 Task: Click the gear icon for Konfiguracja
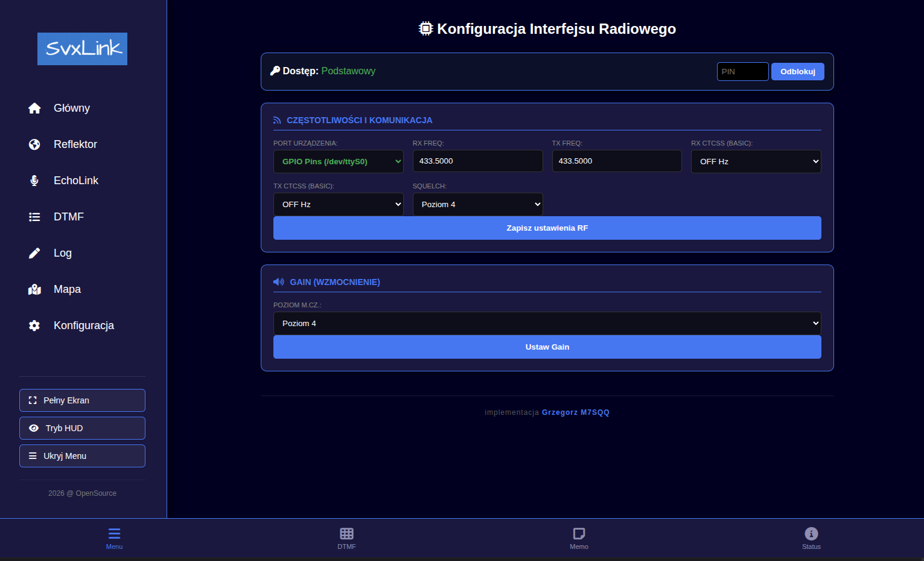pos(34,325)
